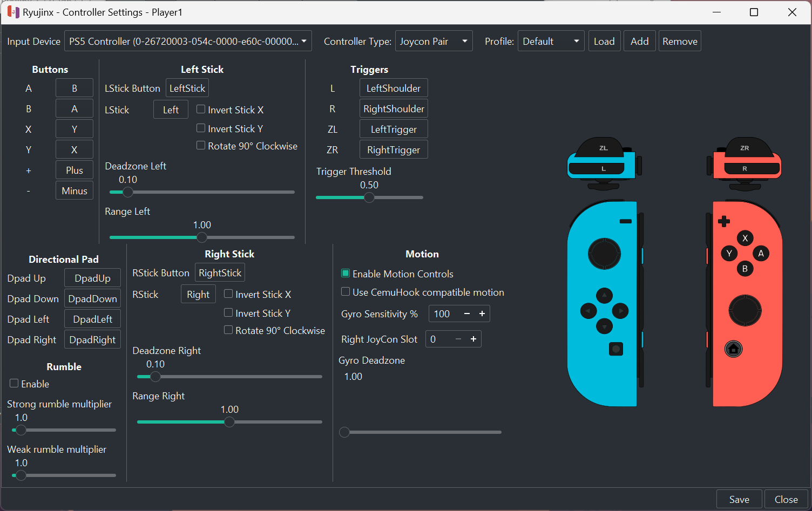Viewport: 812px width, 511px height.
Task: Click the D-pad up arrow on blue Joycon
Action: (604, 295)
